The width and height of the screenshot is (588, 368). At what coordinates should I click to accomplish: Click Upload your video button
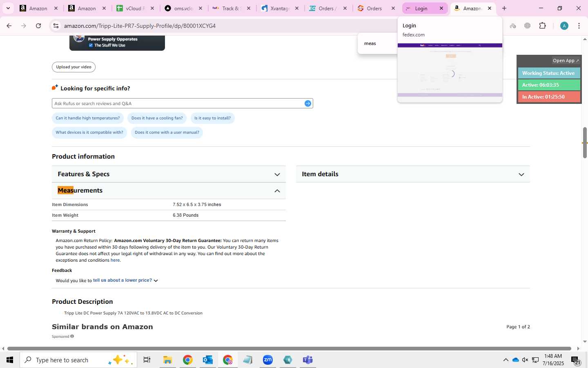(73, 67)
